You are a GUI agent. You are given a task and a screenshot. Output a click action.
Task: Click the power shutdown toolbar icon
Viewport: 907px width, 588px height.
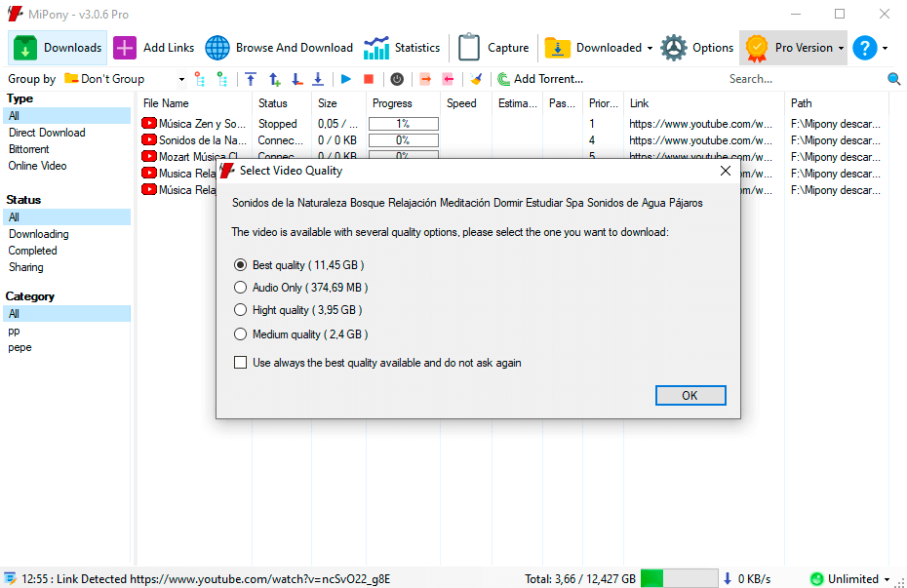point(397,79)
